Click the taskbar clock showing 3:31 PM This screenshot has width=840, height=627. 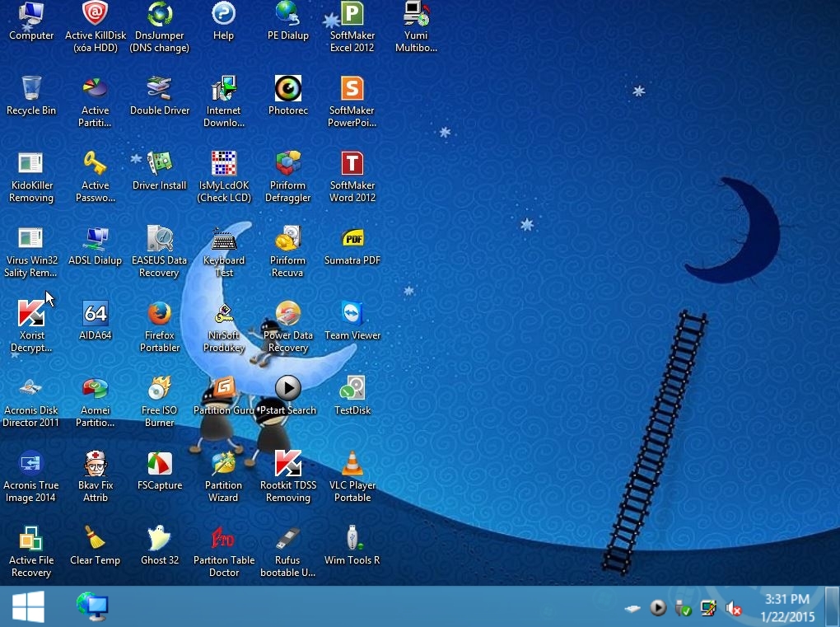[x=787, y=608]
